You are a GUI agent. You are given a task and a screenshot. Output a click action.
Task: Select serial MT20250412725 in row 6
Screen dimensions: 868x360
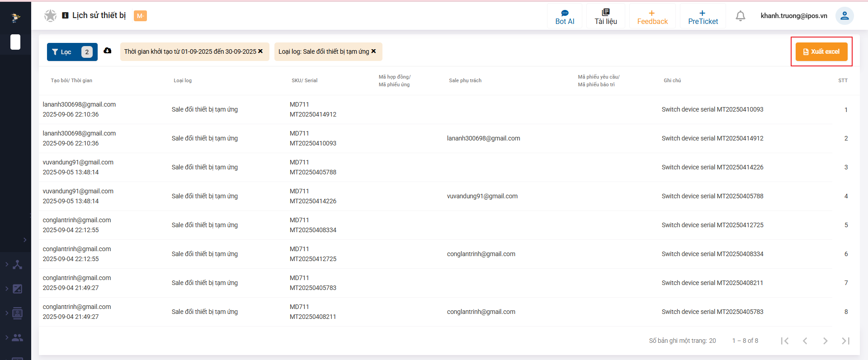(313, 259)
